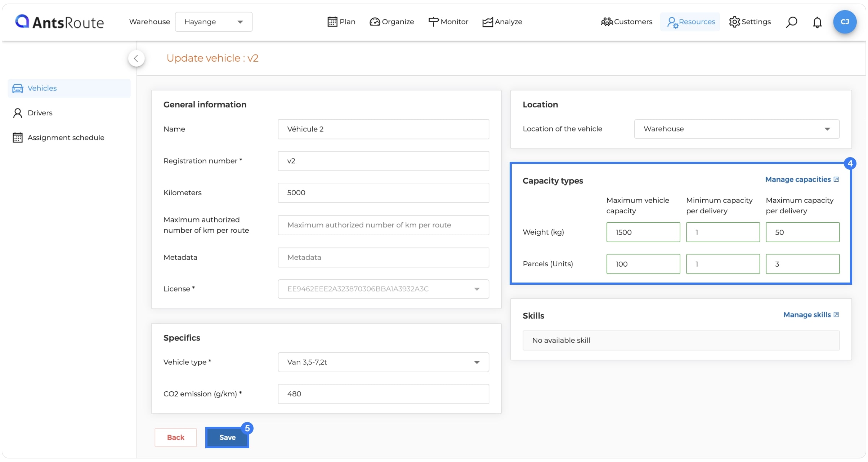Click the Customers people icon

click(607, 22)
